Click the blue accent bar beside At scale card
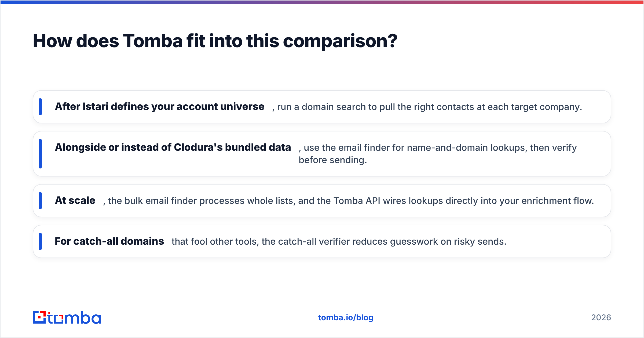Screen dimensions: 644x338 40,201
